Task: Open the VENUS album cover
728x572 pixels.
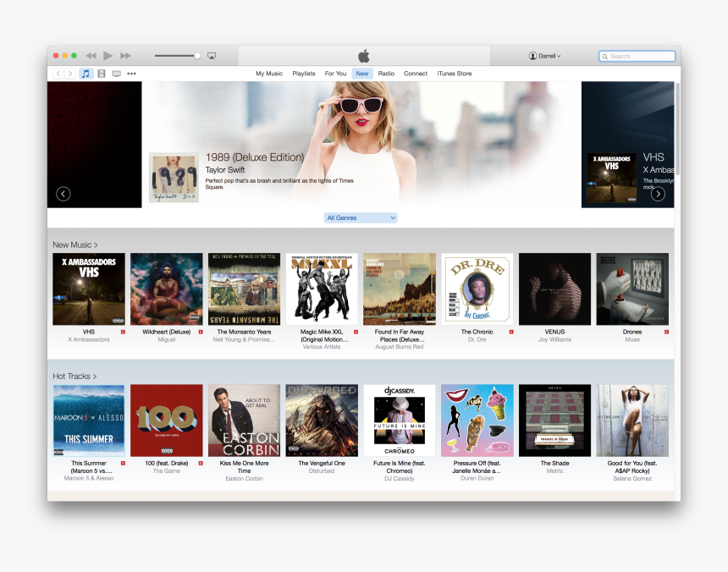Action: 554,289
